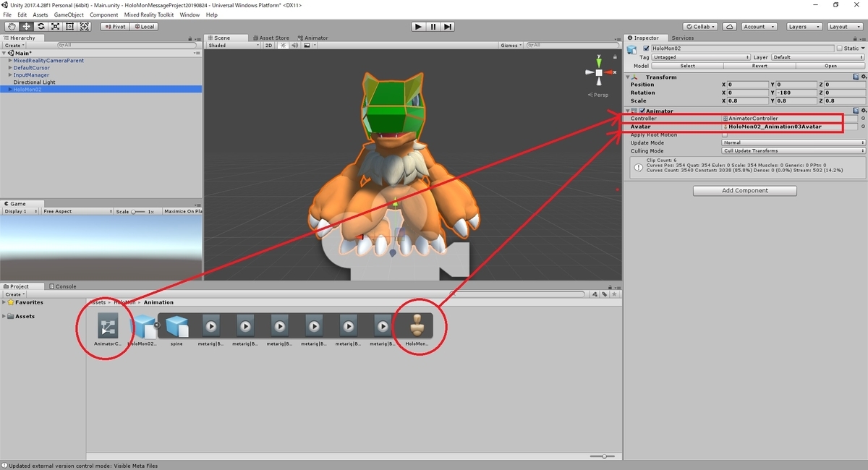Open the Gizmos dropdown
The height and width of the screenshot is (470, 868).
point(512,45)
